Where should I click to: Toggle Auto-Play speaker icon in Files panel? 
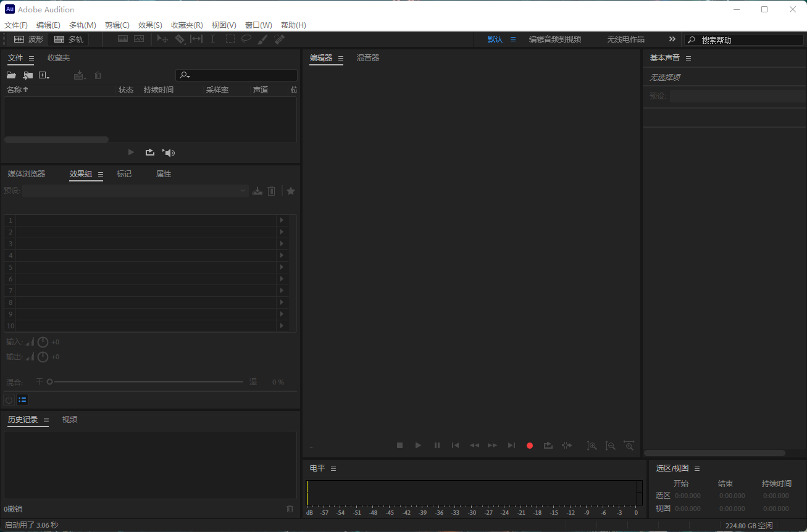click(x=169, y=152)
